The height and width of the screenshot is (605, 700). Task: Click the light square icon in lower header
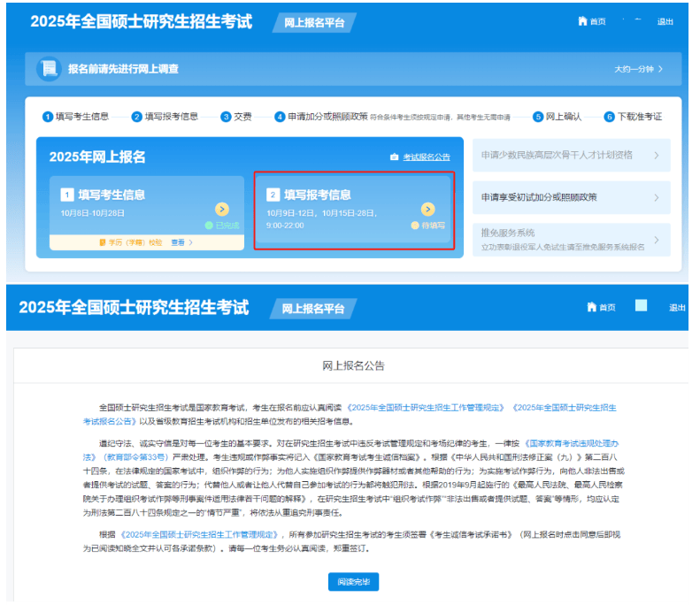pos(641,306)
